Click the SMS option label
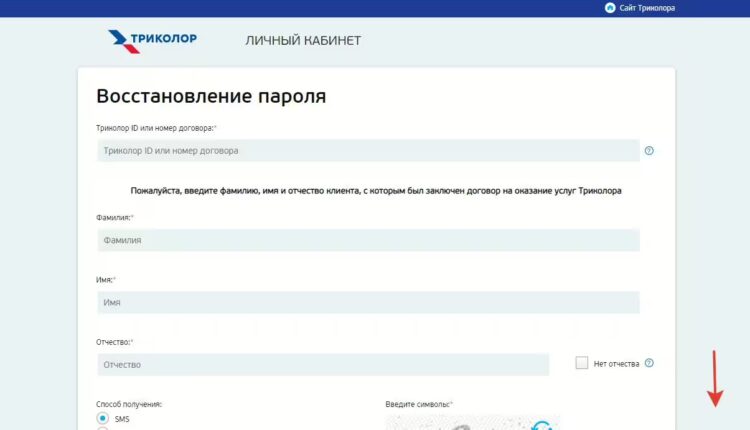Viewport: 750px width, 430px height. (x=122, y=419)
